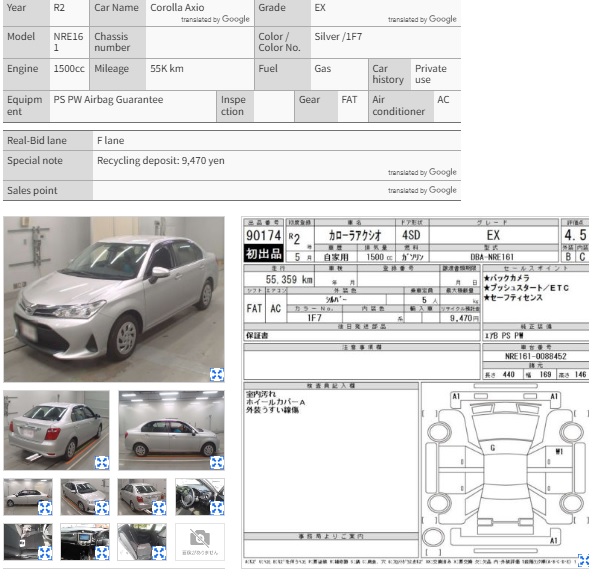
Task: Click the '55K km' mileage value
Action: pyautogui.click(x=167, y=69)
